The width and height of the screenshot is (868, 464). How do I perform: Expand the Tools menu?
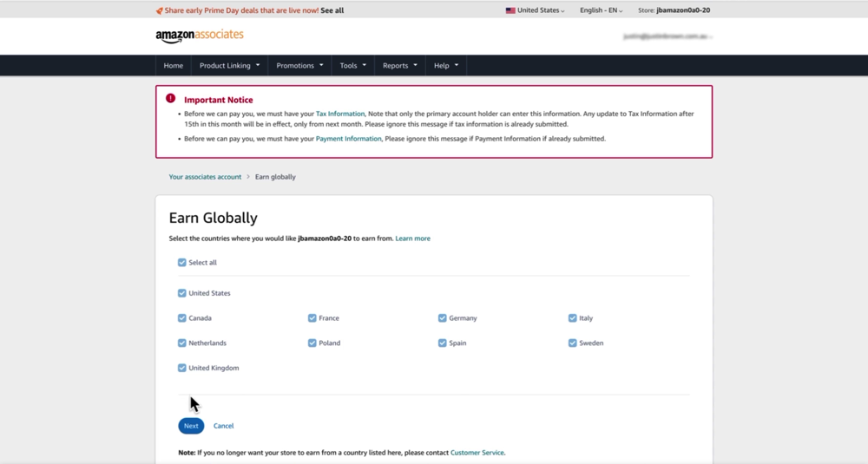pyautogui.click(x=352, y=65)
